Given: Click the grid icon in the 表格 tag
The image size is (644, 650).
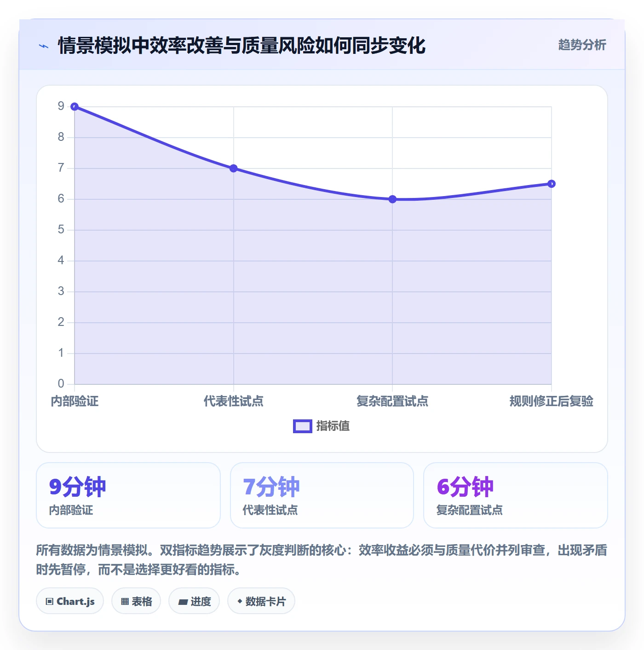Looking at the screenshot, I should point(125,602).
